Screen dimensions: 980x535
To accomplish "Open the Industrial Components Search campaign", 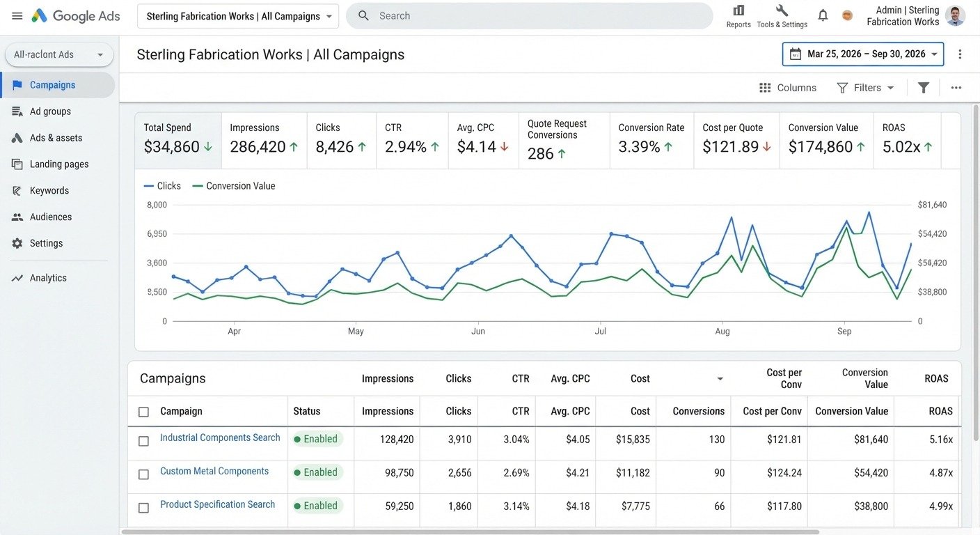I will pos(220,438).
